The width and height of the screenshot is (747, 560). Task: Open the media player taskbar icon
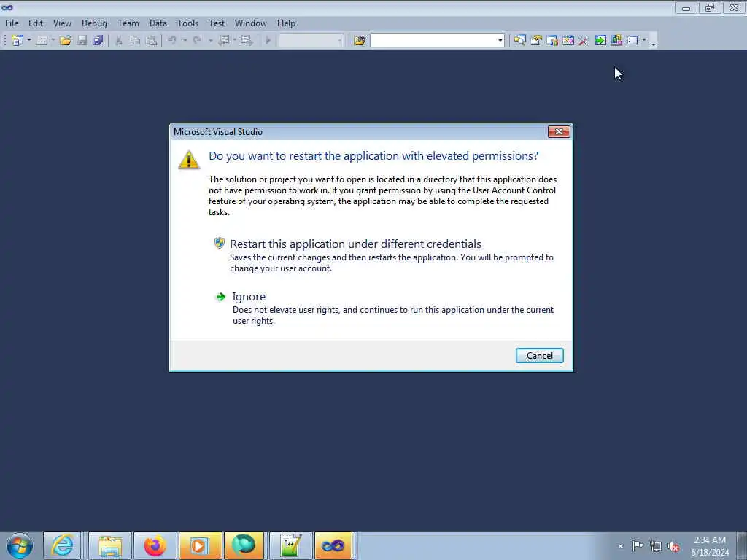coord(200,545)
